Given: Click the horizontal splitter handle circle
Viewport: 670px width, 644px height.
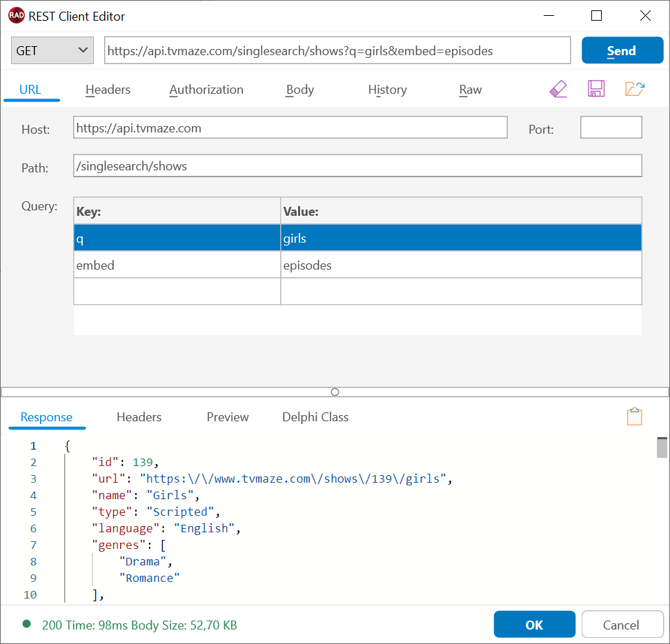Looking at the screenshot, I should [x=335, y=392].
